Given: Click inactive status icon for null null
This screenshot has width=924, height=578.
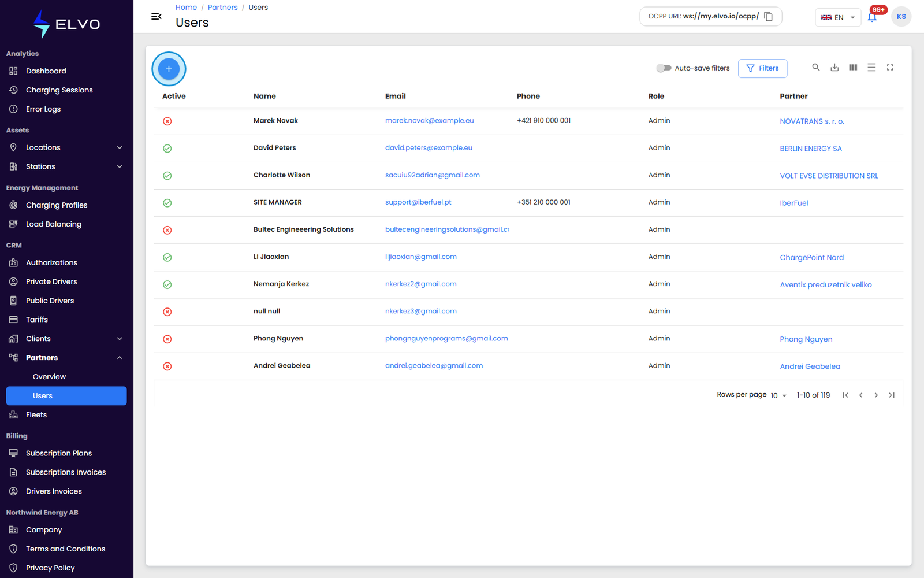Looking at the screenshot, I should [167, 312].
